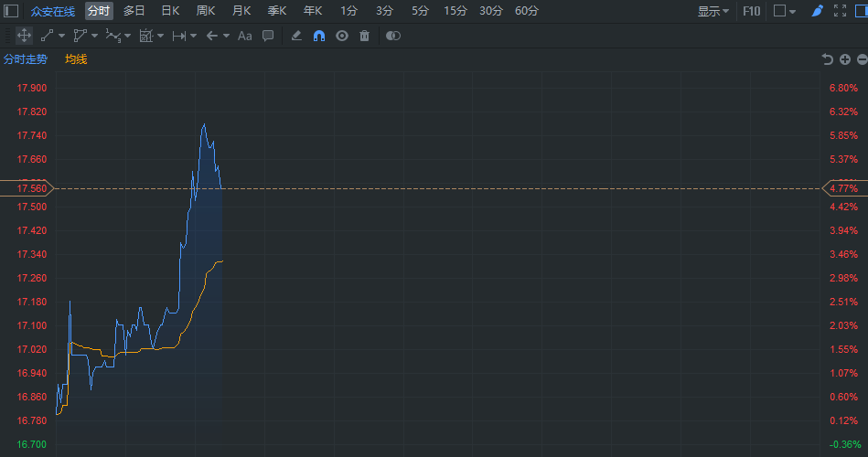Switch to the 15分 interval

tap(455, 11)
